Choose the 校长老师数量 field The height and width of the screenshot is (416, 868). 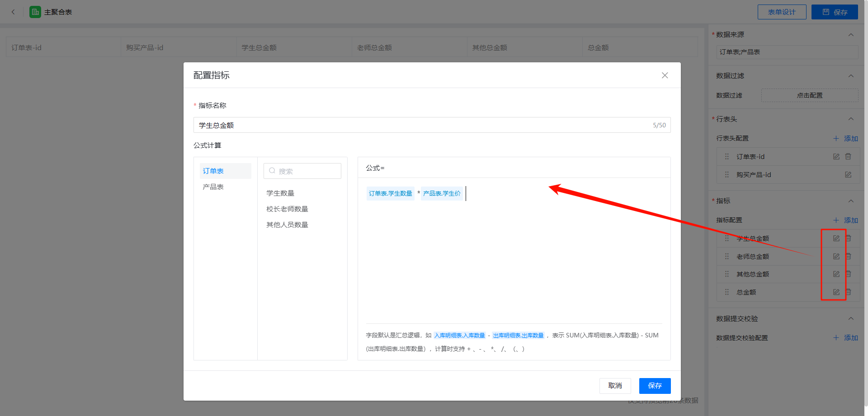[x=287, y=209]
